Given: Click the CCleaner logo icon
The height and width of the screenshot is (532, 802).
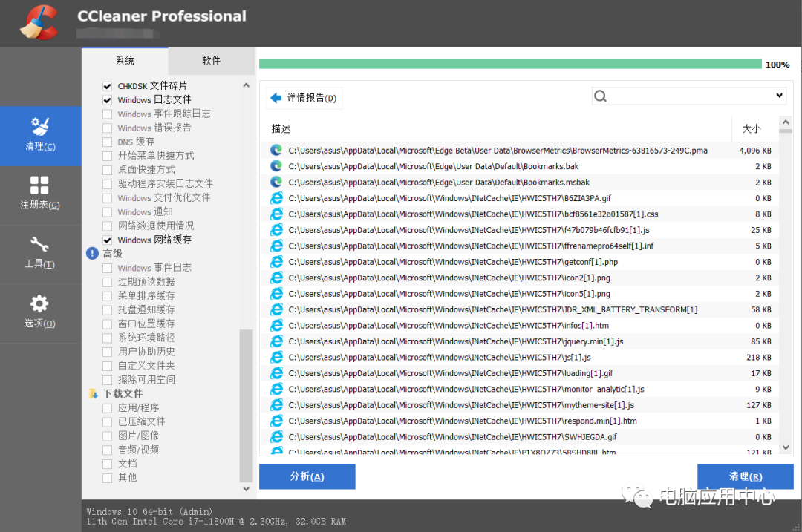Looking at the screenshot, I should click(39, 22).
